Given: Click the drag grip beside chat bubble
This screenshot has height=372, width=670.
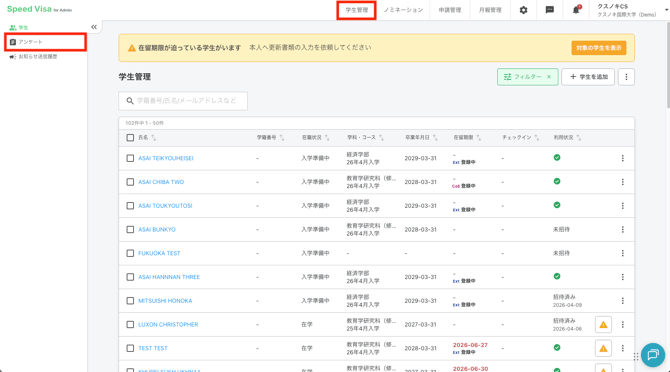Looking at the screenshot, I should click(636, 356).
